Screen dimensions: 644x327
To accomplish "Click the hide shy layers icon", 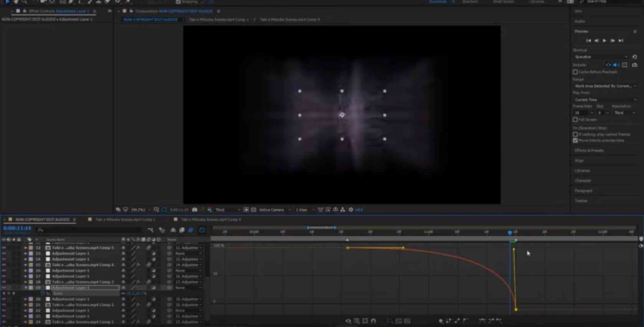I will (173, 230).
